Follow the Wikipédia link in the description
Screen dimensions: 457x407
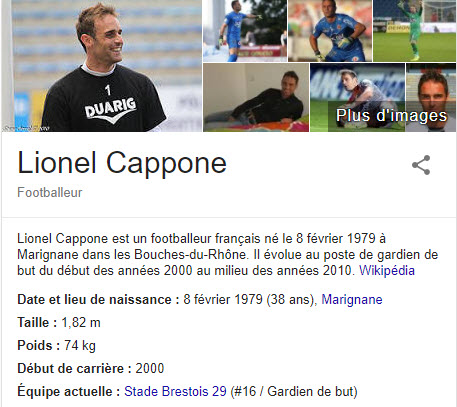tap(387, 270)
